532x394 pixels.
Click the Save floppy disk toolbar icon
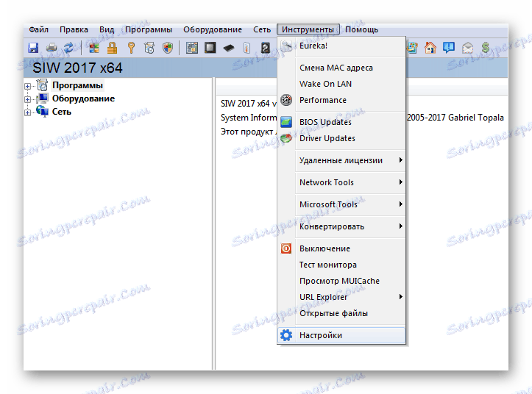33,48
